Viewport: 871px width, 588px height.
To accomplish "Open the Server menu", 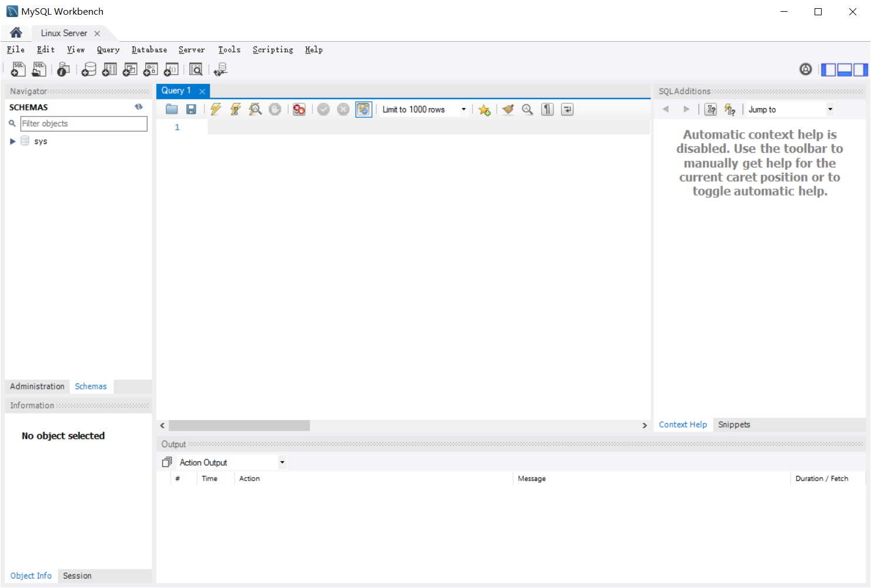I will (192, 50).
